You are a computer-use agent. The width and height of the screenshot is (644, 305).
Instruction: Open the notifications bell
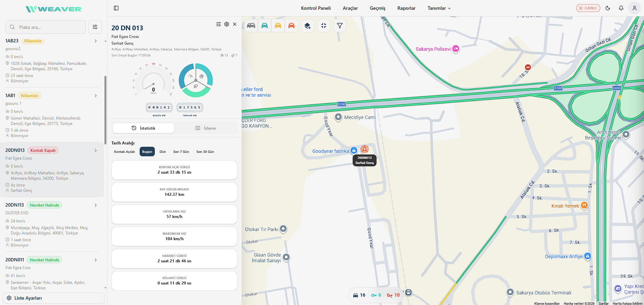[x=621, y=8]
